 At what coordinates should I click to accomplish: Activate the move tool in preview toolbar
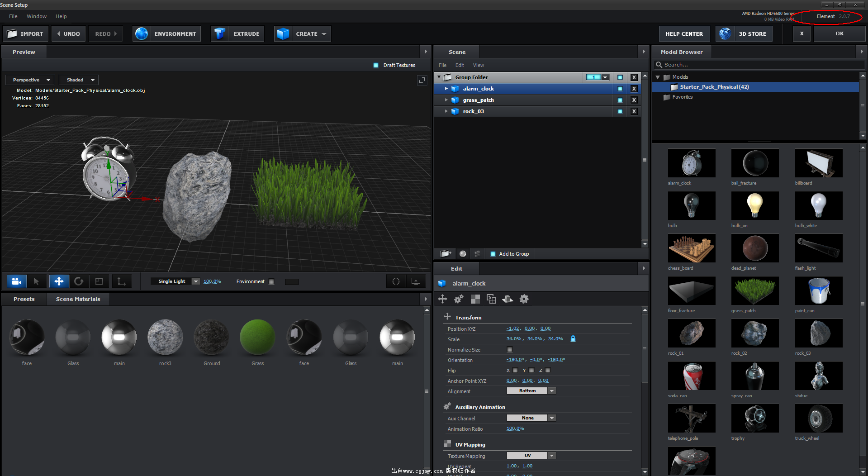[59, 281]
